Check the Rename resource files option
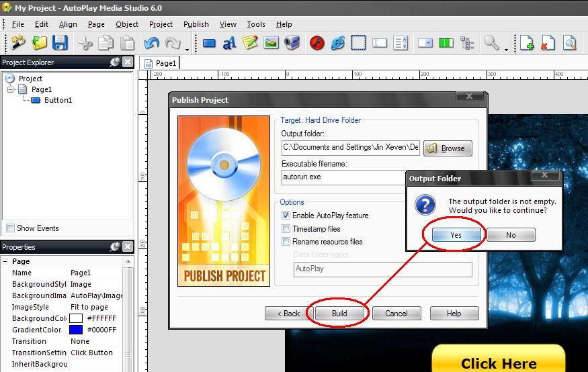Viewport: 588px width, 372px height. tap(286, 242)
